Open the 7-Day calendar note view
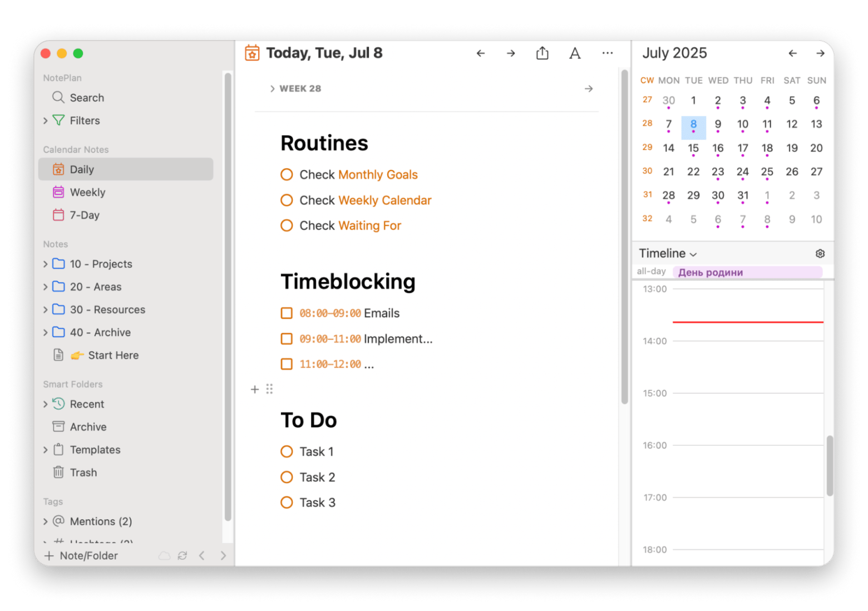 click(85, 215)
